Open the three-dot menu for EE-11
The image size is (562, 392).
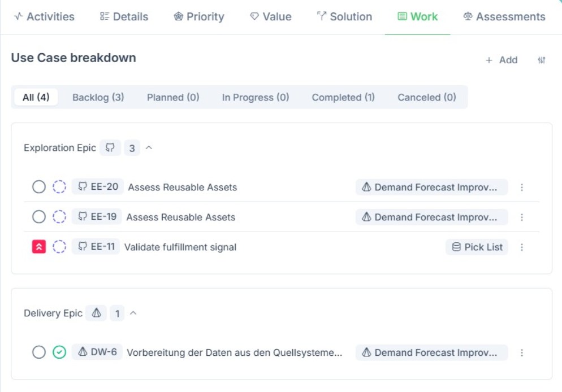[x=521, y=247]
